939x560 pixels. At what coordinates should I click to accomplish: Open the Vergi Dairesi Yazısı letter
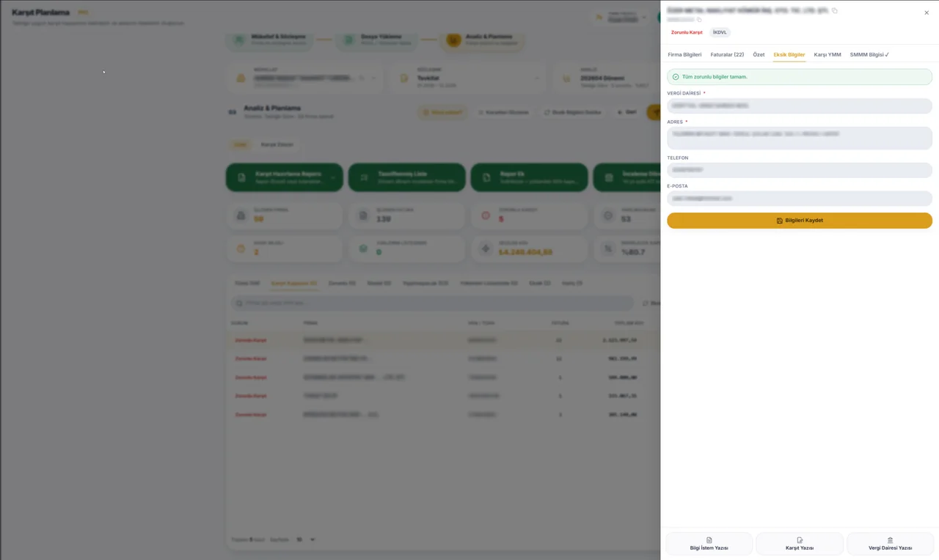tap(890, 544)
